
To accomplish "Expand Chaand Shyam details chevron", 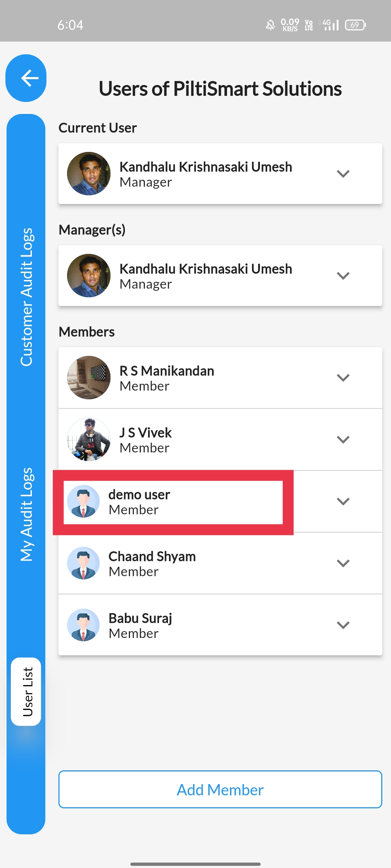I will pyautogui.click(x=343, y=563).
